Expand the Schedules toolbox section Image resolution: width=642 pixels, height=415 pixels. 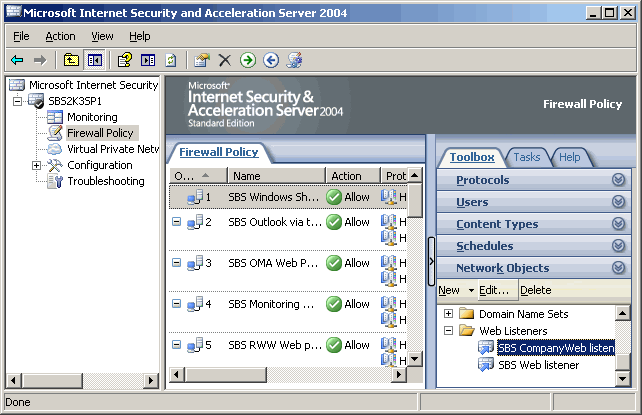(x=618, y=246)
